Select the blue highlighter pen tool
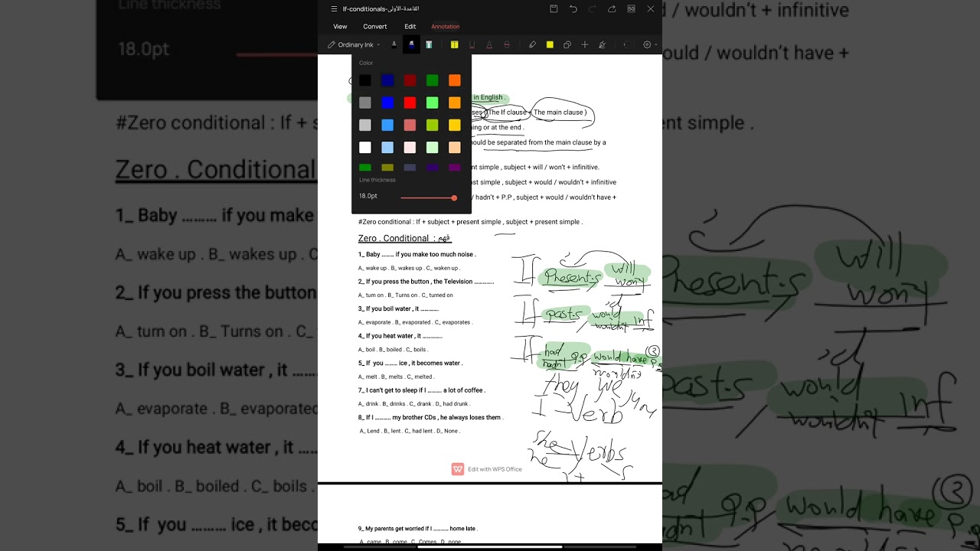 pyautogui.click(x=411, y=45)
